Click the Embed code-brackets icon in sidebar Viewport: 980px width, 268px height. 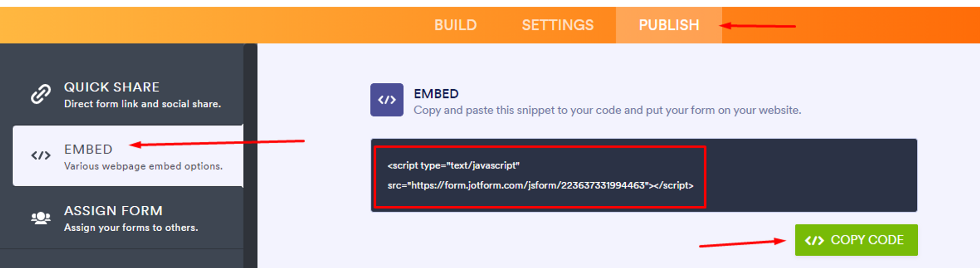coord(41,156)
